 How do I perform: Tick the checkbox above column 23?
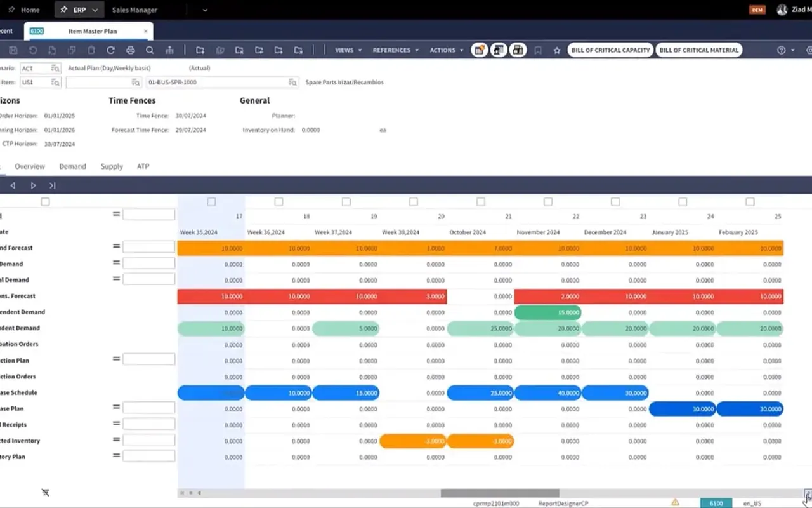coord(615,202)
